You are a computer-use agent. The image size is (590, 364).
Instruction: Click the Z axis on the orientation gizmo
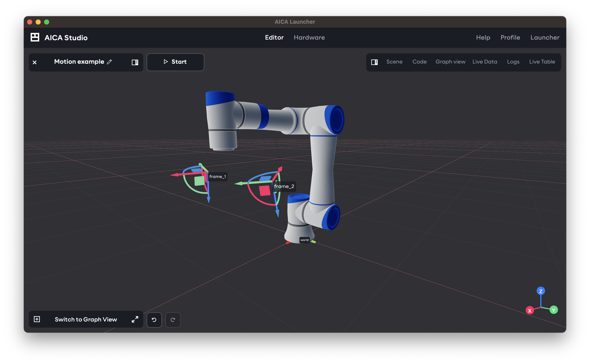point(541,291)
